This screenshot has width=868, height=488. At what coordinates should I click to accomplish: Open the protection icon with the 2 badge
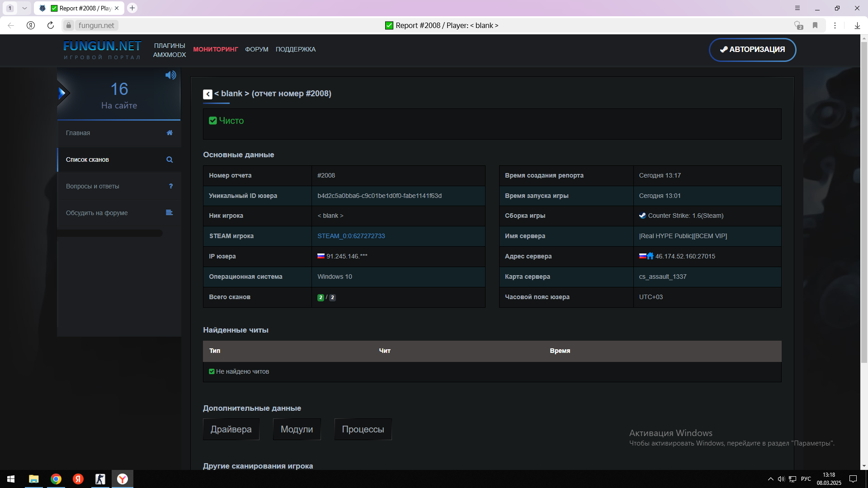point(798,25)
